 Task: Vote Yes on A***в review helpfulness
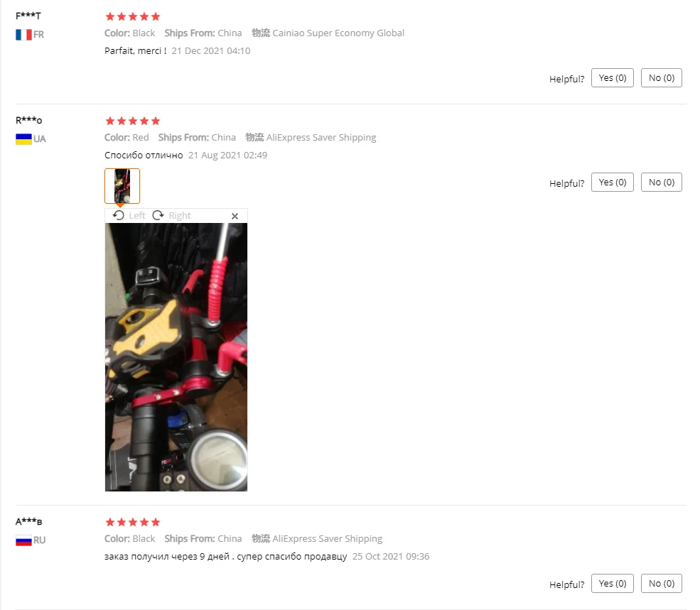click(612, 583)
